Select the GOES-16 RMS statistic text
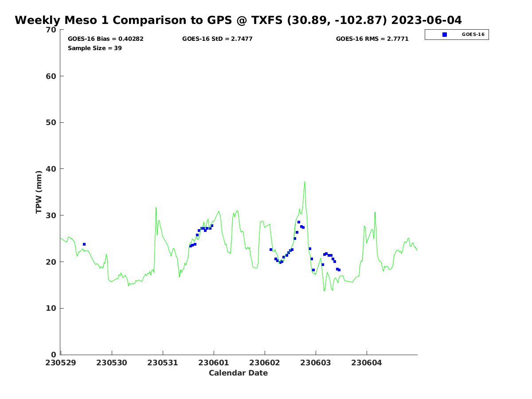 click(372, 39)
